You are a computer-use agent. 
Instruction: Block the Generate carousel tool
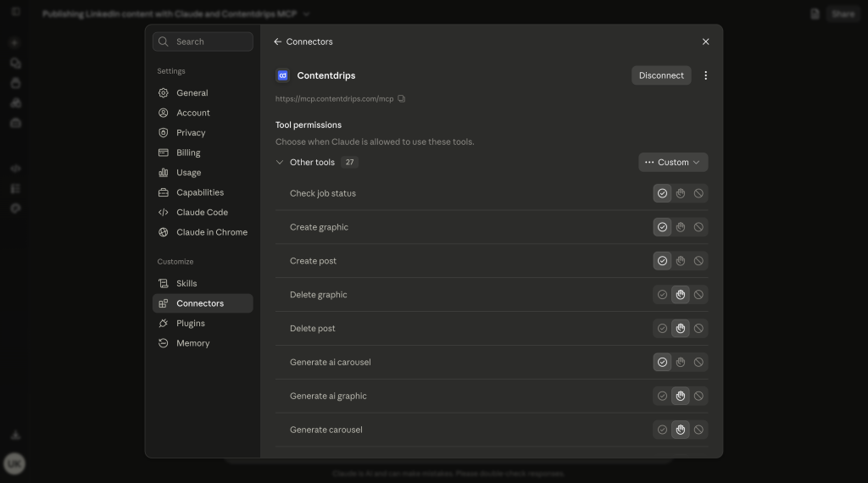coord(698,430)
